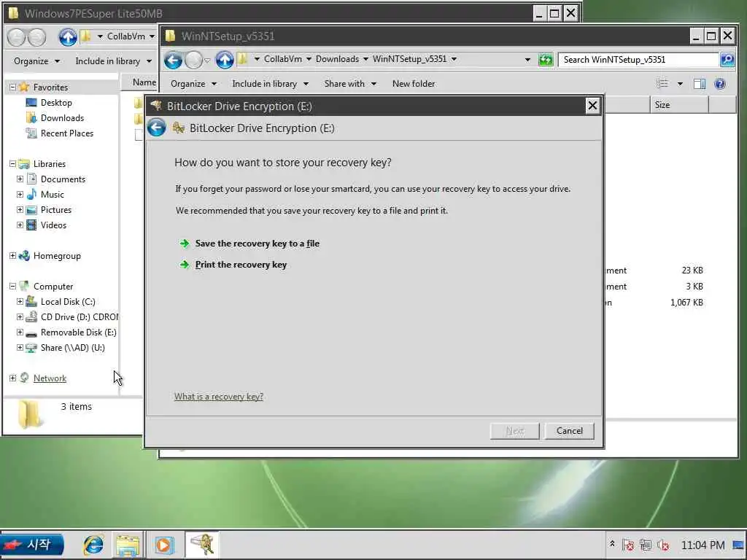This screenshot has height=560, width=747.
Task: Close the BitLocker Drive Encryption dialog
Action: point(592,105)
